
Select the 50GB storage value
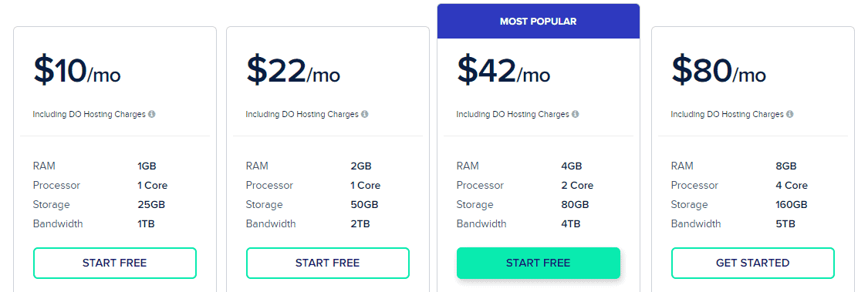click(x=365, y=205)
